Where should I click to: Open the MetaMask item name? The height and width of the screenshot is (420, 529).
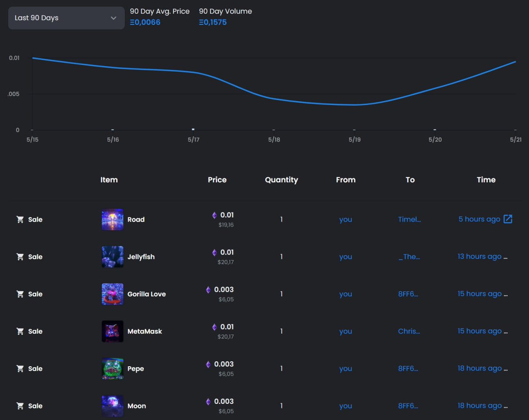coord(145,331)
